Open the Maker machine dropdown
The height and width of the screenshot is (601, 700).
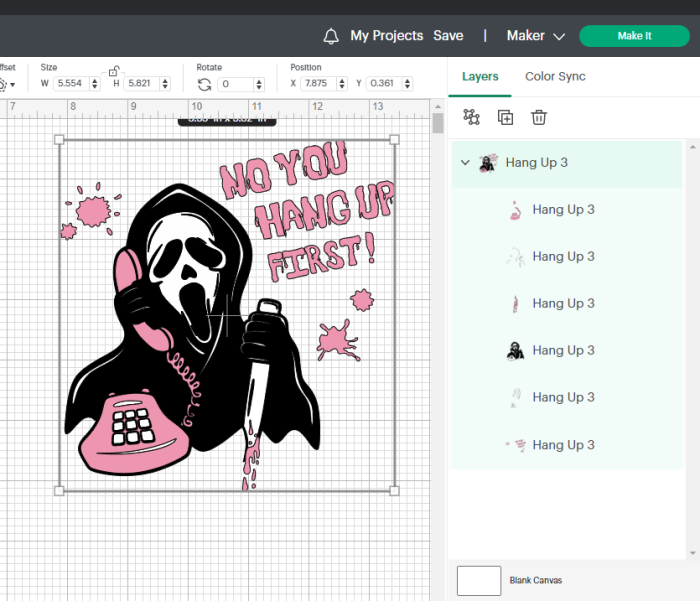[536, 36]
